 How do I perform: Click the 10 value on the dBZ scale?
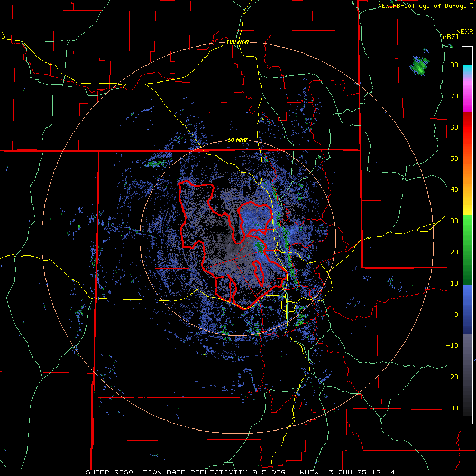454,283
